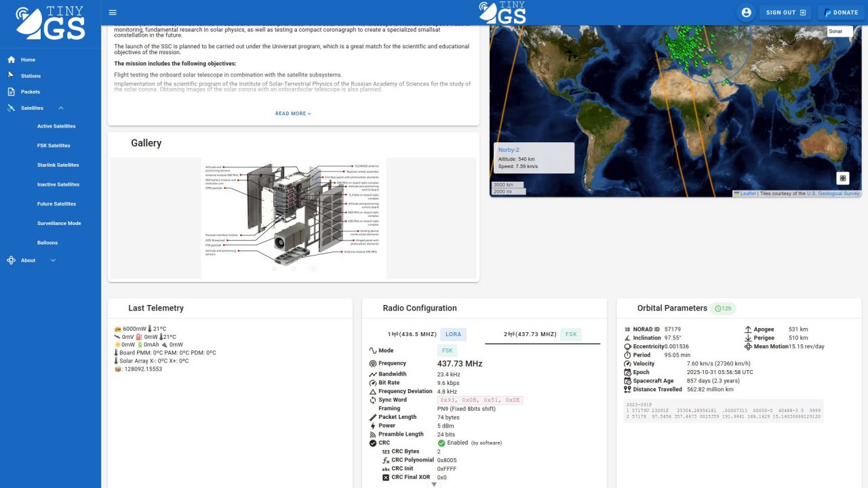Open the hamburger navigation menu

(x=113, y=12)
